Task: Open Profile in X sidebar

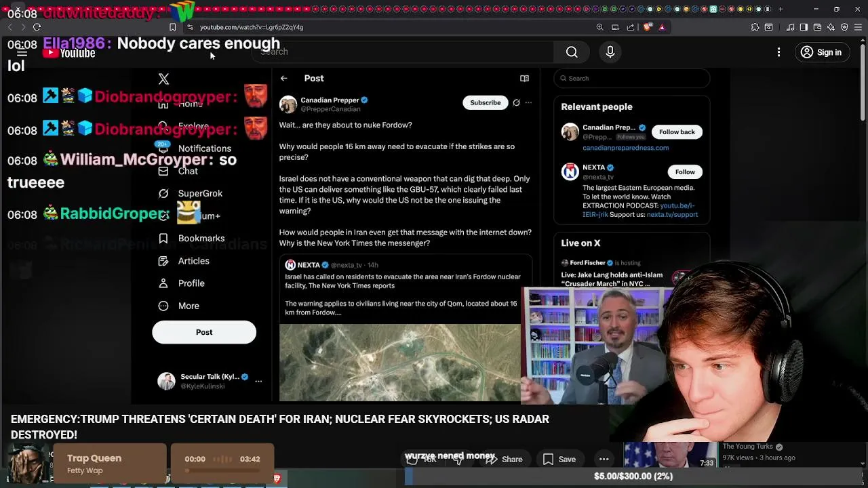Action: point(182,283)
